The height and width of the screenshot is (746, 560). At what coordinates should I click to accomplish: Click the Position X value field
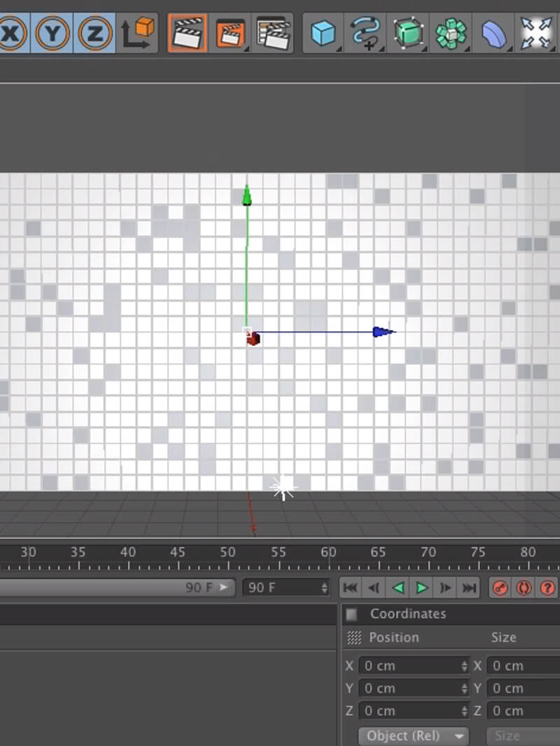tap(414, 666)
